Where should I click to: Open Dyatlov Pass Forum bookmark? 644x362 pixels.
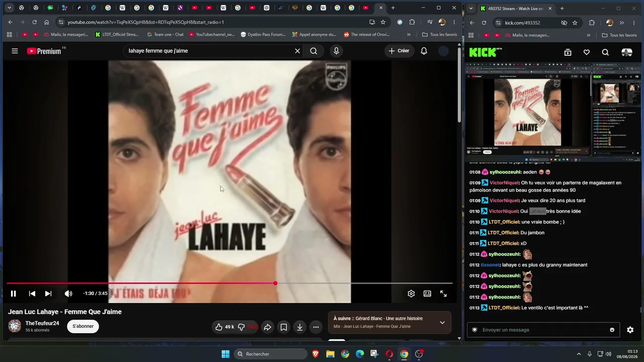(x=263, y=35)
